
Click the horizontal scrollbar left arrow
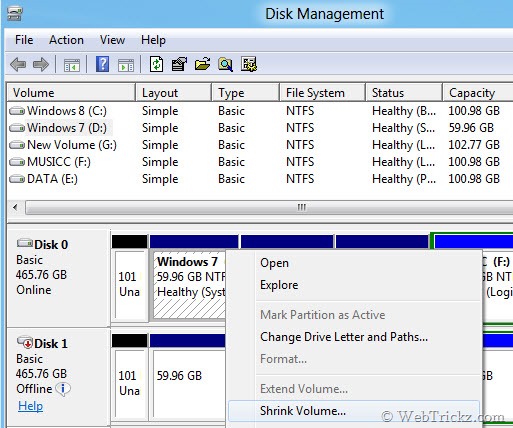(15, 207)
